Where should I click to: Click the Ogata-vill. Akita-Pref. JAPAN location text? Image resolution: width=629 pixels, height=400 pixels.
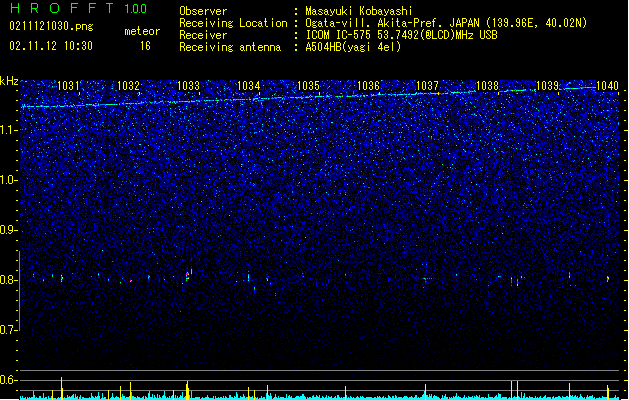pos(446,23)
